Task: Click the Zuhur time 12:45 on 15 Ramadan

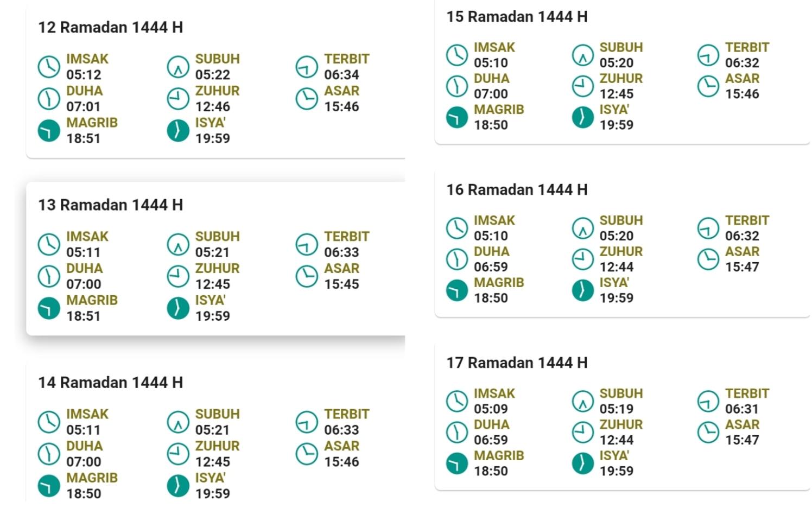Action: pyautogui.click(x=617, y=94)
